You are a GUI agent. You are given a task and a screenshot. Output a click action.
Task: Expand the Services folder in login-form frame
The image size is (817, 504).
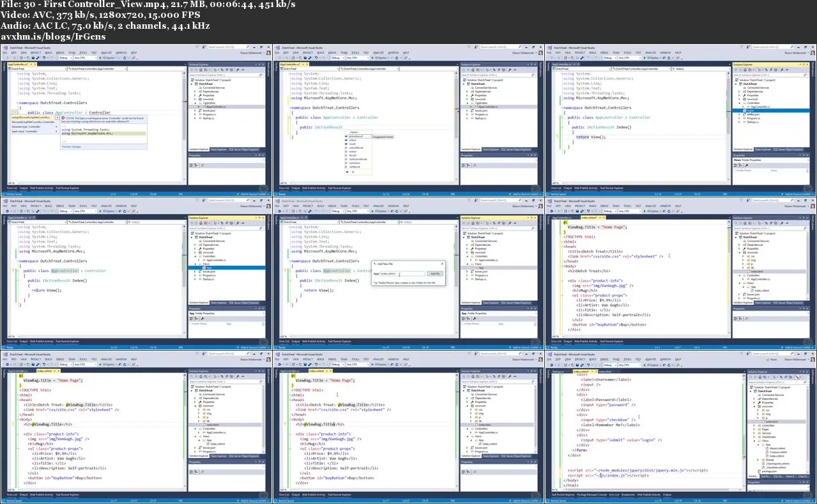[754, 433]
